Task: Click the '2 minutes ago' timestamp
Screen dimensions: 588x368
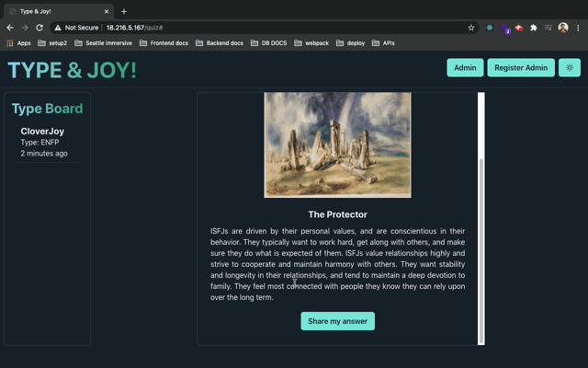Action: click(x=44, y=154)
